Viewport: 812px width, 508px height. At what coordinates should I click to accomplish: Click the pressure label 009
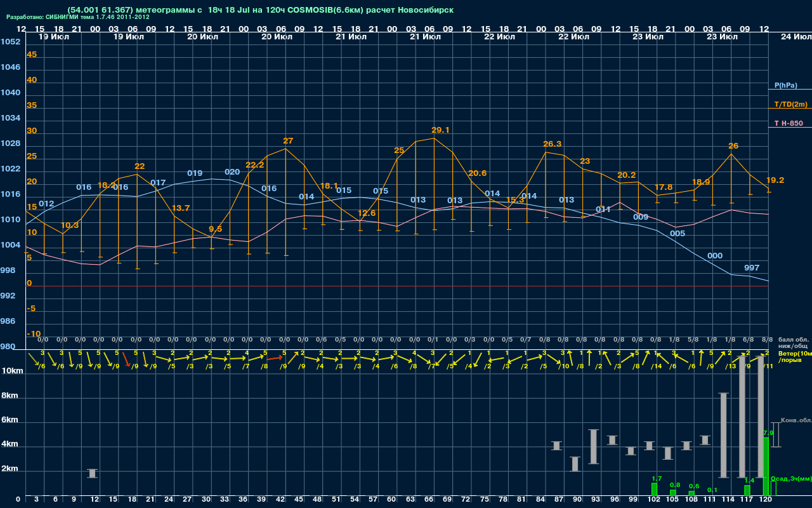pos(641,217)
